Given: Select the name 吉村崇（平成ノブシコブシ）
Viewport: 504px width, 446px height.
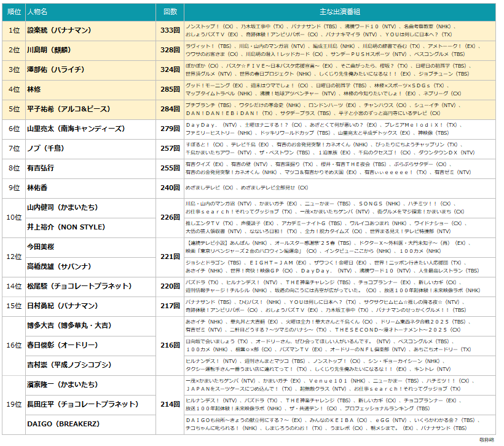Looking at the screenshot, I should [x=69, y=365].
